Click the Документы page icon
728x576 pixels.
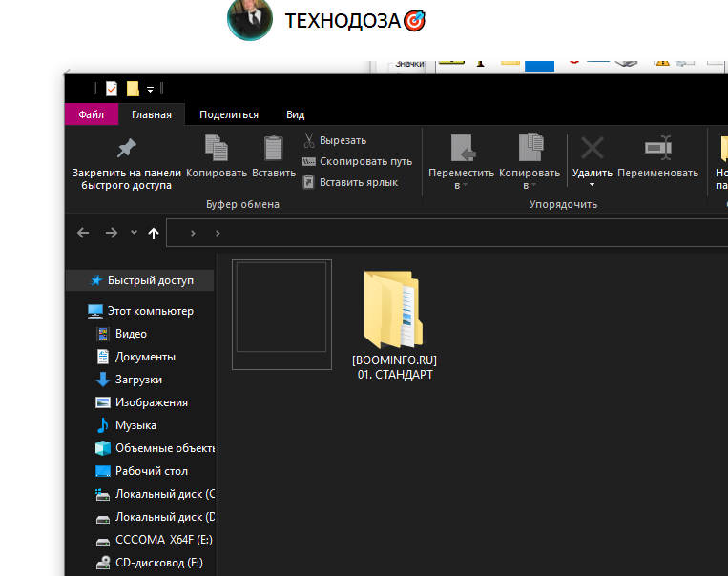[x=103, y=357]
